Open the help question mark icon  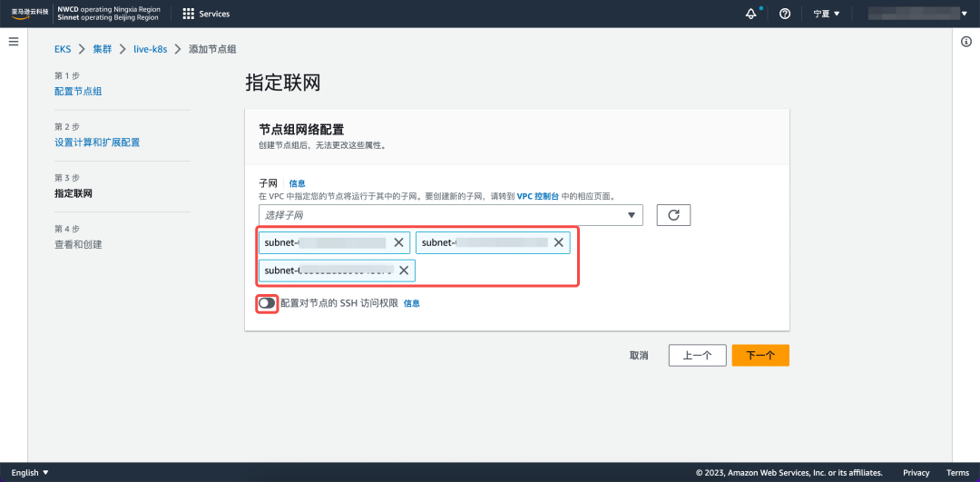click(785, 14)
